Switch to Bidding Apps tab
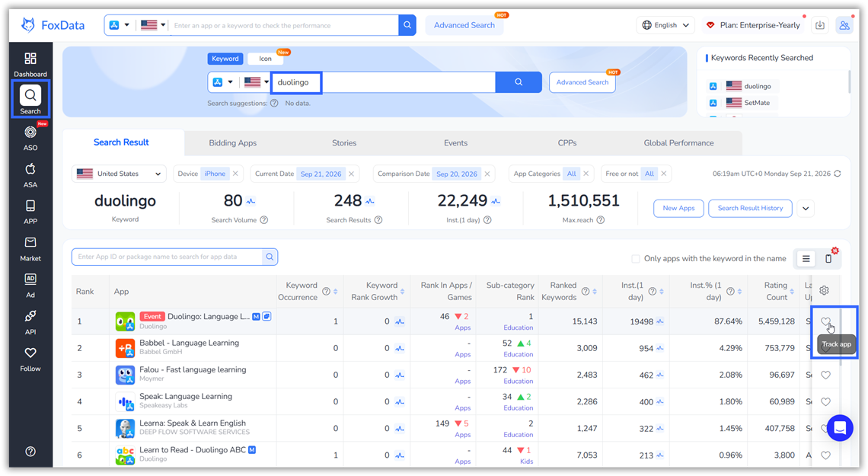The image size is (868, 476). point(232,143)
